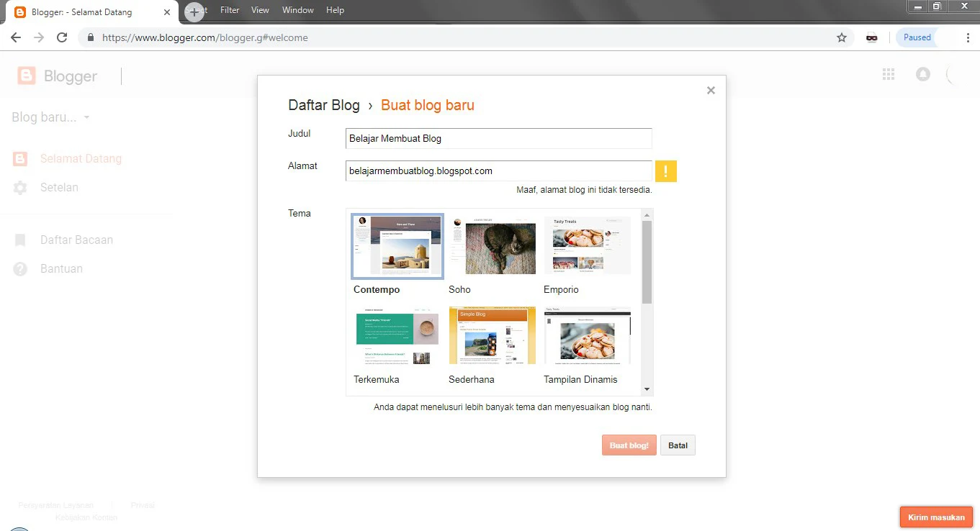Open the Window menu
The width and height of the screenshot is (980, 531).
tap(298, 10)
